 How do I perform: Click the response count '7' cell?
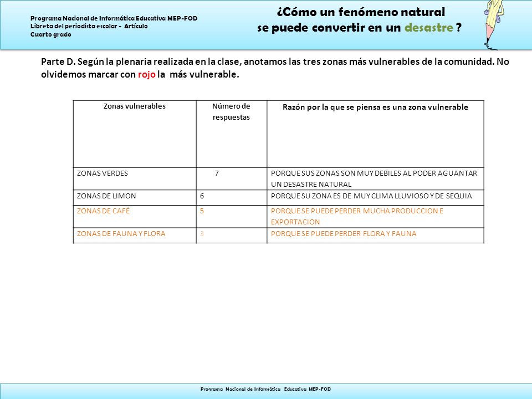point(232,178)
